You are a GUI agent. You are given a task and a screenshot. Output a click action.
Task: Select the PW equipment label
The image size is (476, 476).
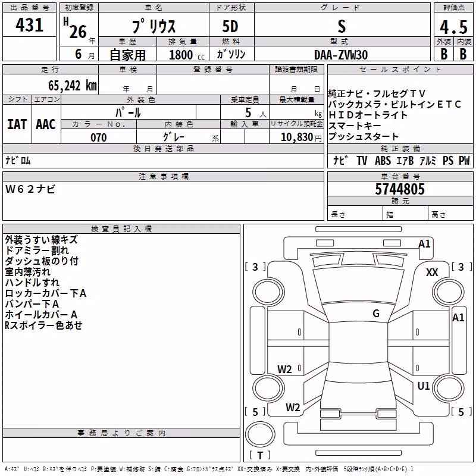click(464, 160)
